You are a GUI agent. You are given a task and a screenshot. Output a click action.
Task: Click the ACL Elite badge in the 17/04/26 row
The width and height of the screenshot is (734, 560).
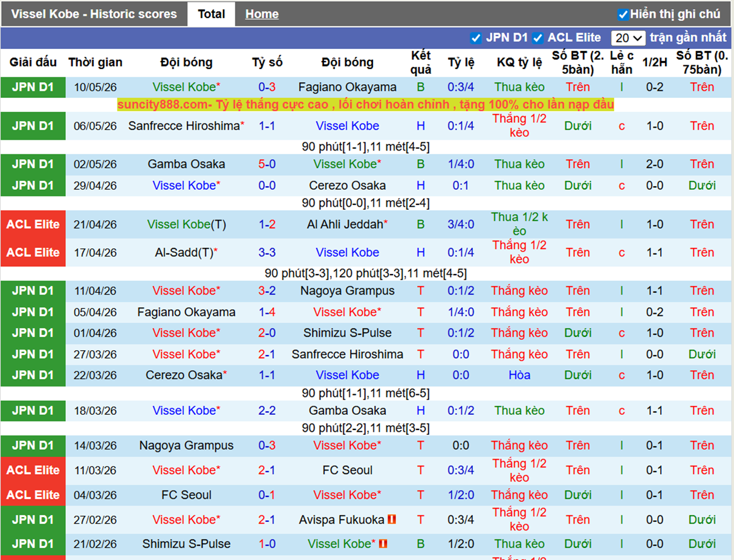(33, 252)
